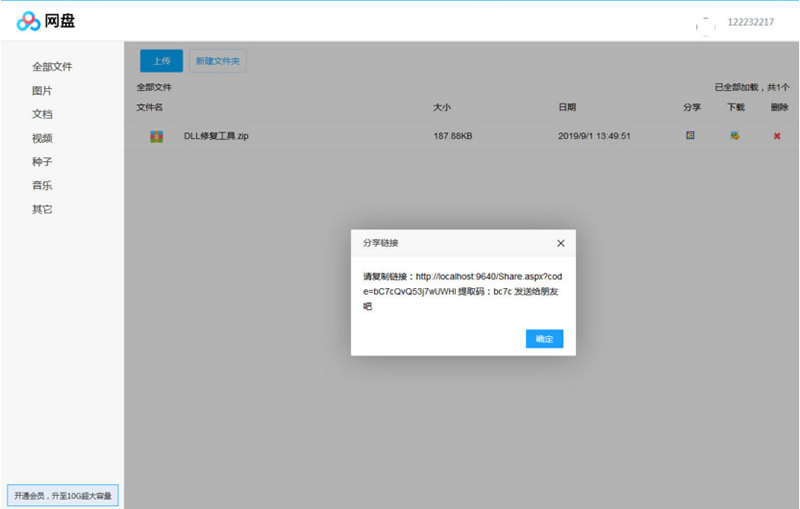
Task: Click the 分享 column header
Action: pyautogui.click(x=692, y=107)
